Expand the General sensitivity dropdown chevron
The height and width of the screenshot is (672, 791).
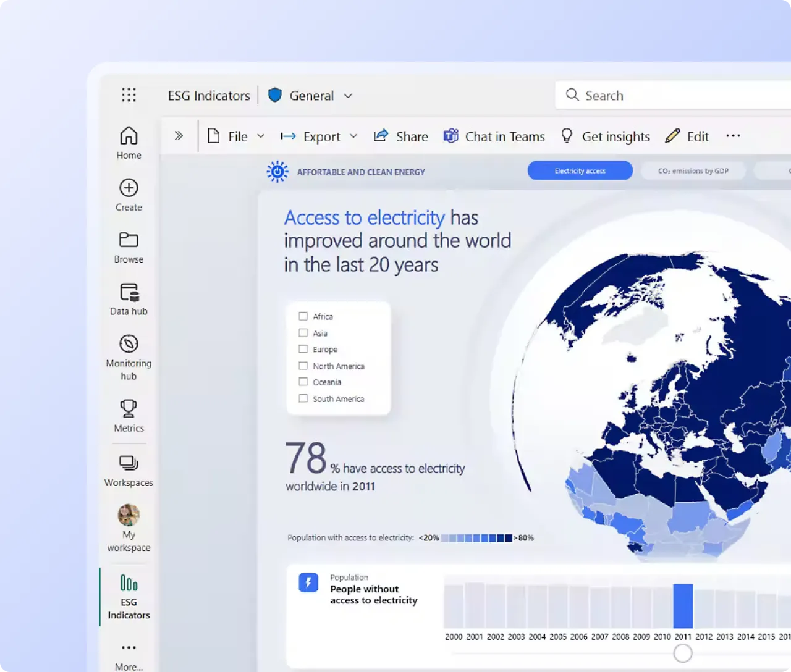(x=348, y=96)
